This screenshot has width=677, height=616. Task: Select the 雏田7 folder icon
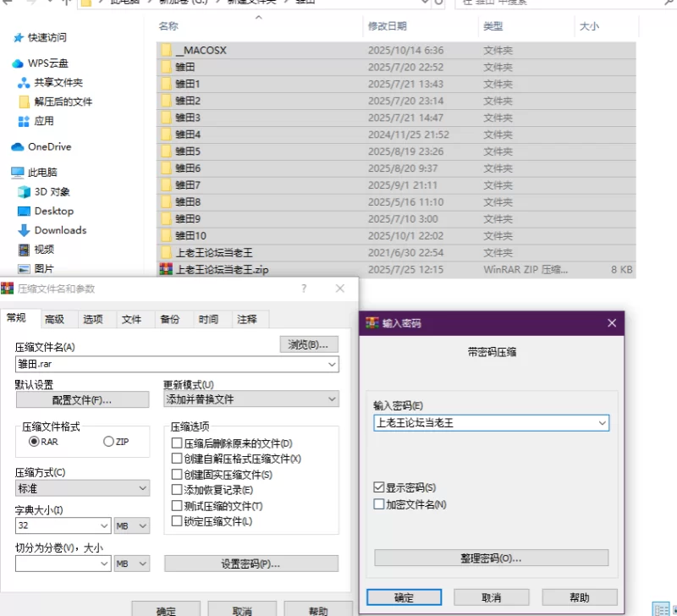[x=167, y=184]
